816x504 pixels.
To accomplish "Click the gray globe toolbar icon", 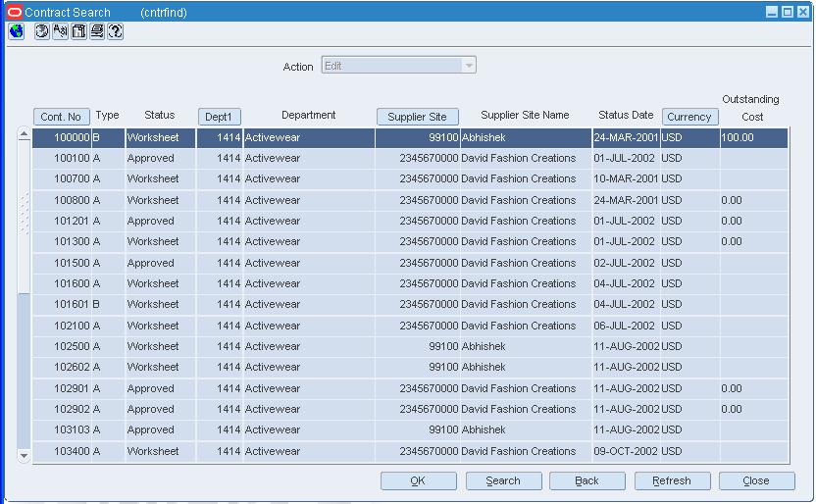I will click(x=41, y=31).
